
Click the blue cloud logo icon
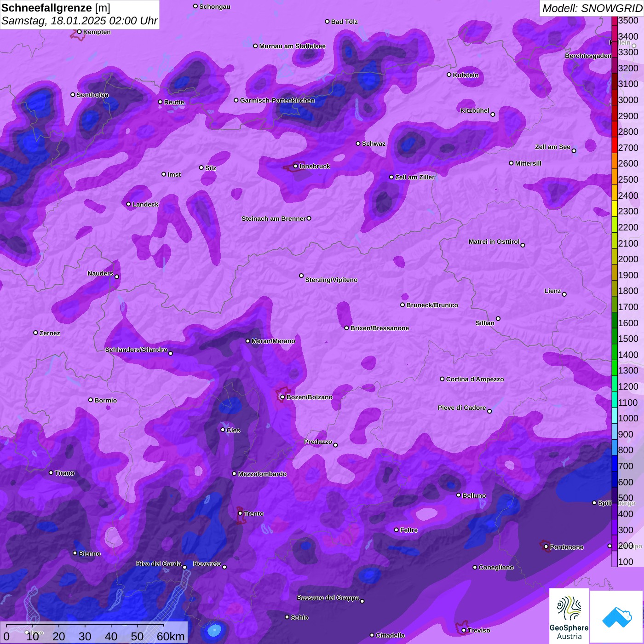click(x=617, y=617)
